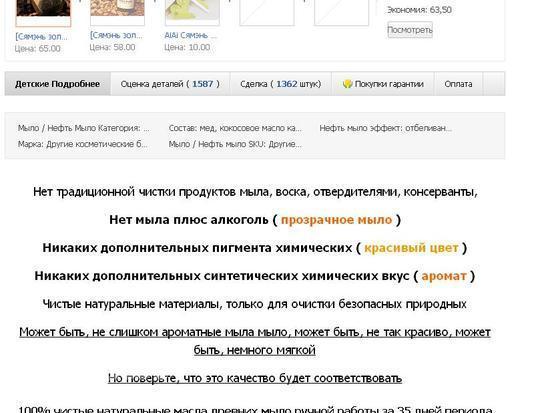550x413 pixels.
Task: Click fourth empty product thumbnail placeholder
Action: coord(267,13)
